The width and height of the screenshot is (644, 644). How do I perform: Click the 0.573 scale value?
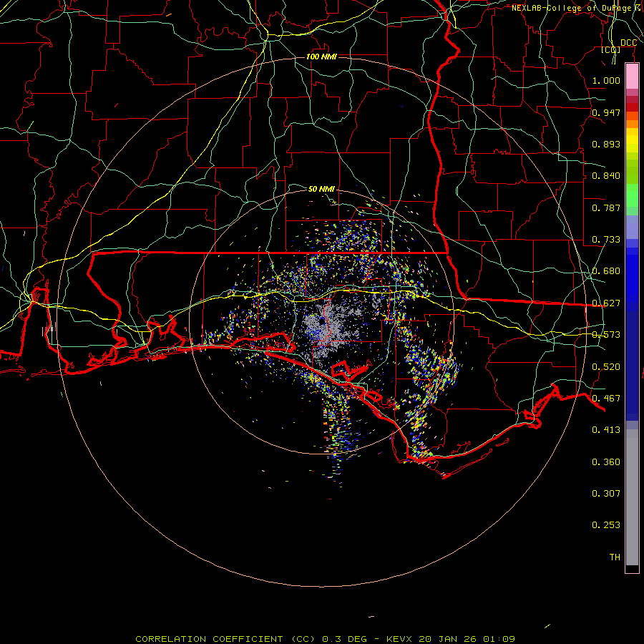(x=606, y=335)
